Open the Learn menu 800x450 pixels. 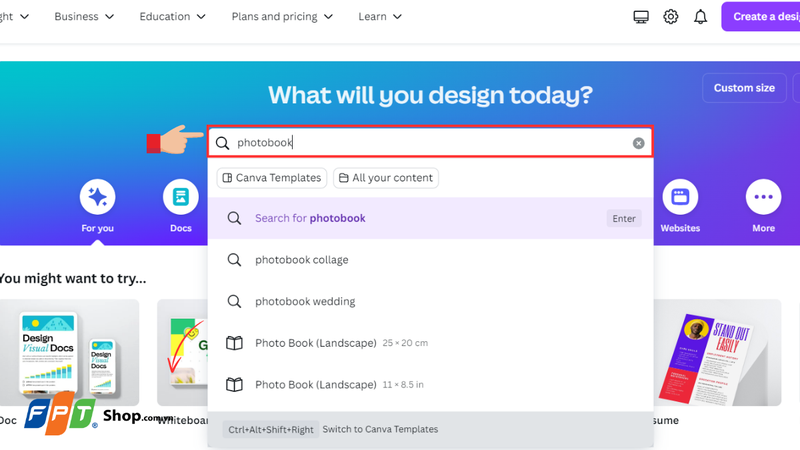coord(380,17)
